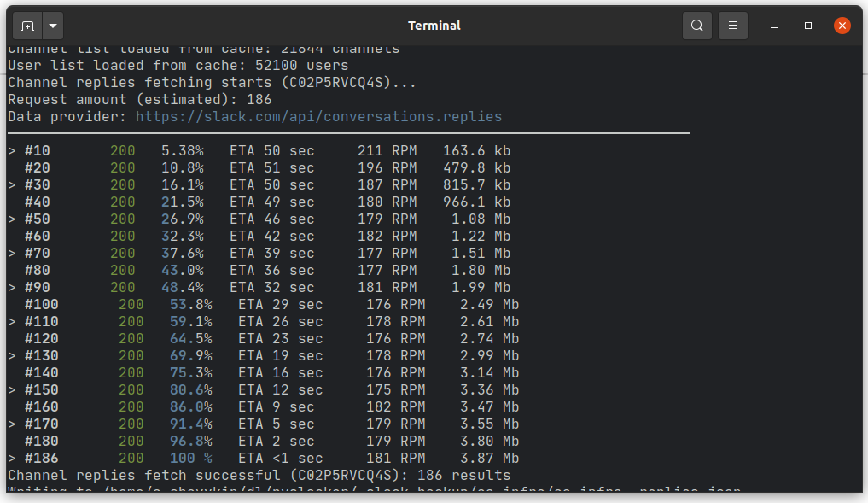Click the 2.74 Mb size value
This screenshot has height=503, width=868.
pyautogui.click(x=489, y=339)
